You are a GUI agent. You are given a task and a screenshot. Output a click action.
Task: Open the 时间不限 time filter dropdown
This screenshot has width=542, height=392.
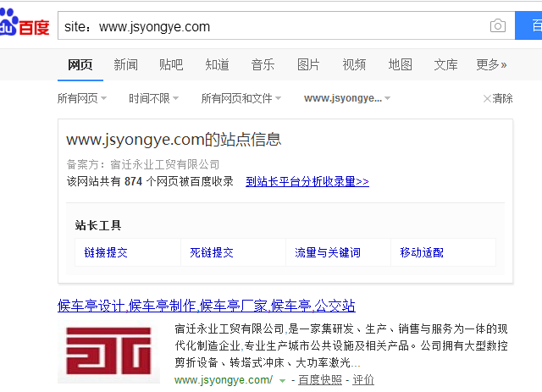153,98
